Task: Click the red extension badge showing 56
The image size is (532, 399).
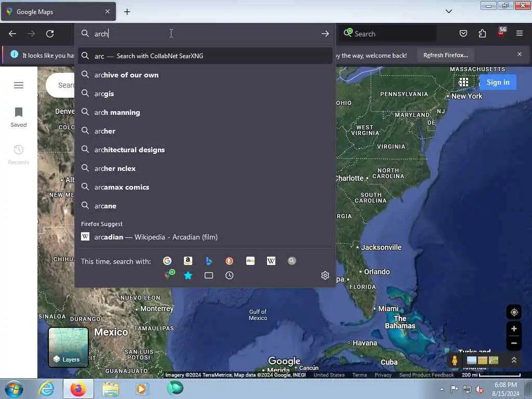Action: 501,32
